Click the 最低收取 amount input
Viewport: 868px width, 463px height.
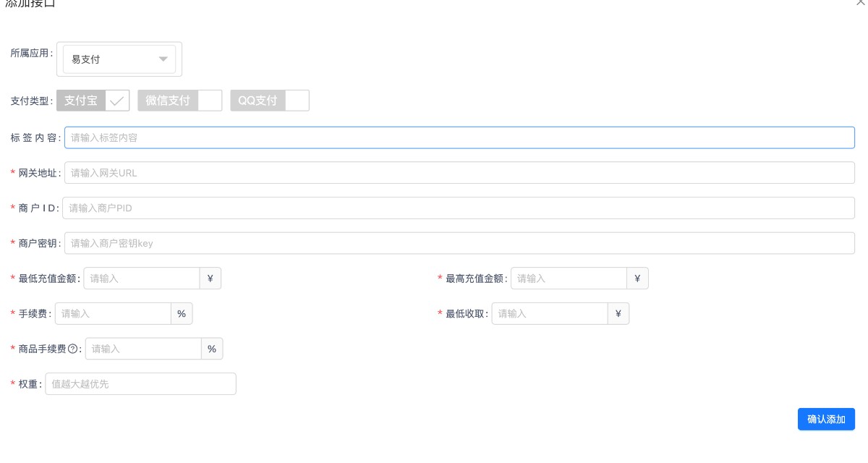point(549,314)
